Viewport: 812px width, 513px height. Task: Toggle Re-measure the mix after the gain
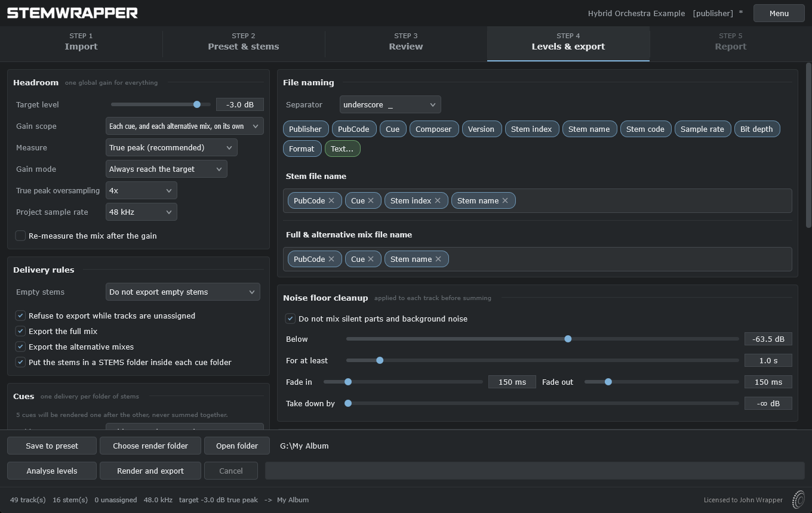20,236
